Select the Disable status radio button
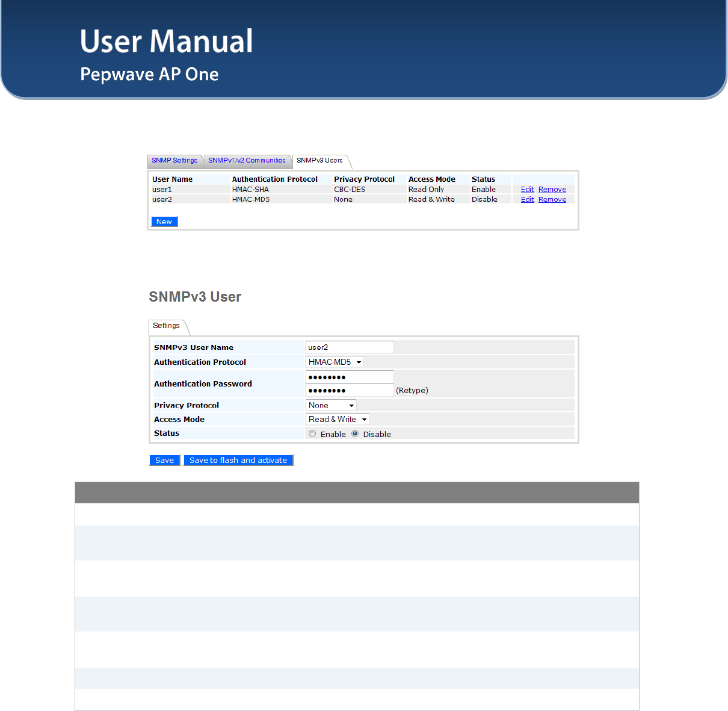Screen dimensions: 728x711 [355, 433]
